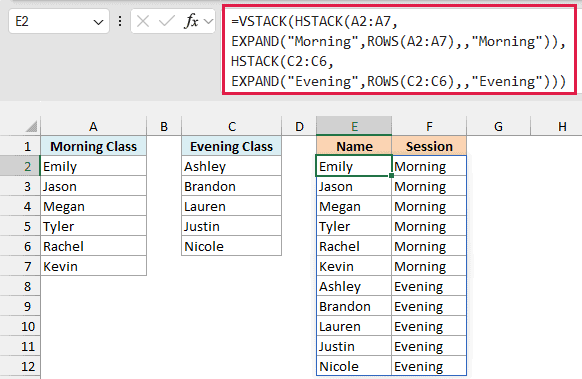Click inside the VSTACK formula text
The image size is (582, 379).
click(399, 51)
